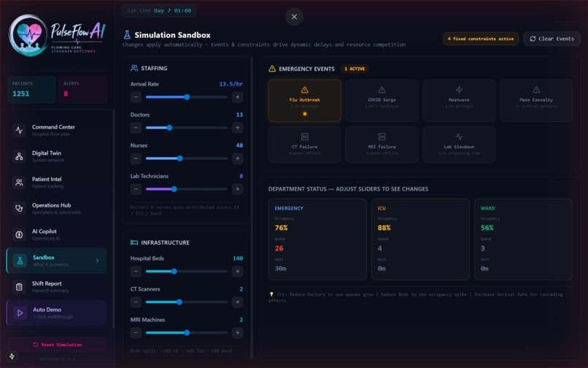Decrease CT Scanners with minus
Screen dimensions: 588x368
coord(136,302)
